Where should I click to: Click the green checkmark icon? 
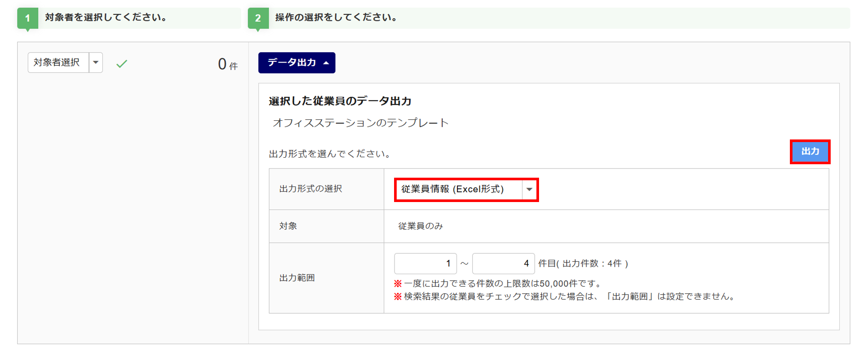click(122, 64)
